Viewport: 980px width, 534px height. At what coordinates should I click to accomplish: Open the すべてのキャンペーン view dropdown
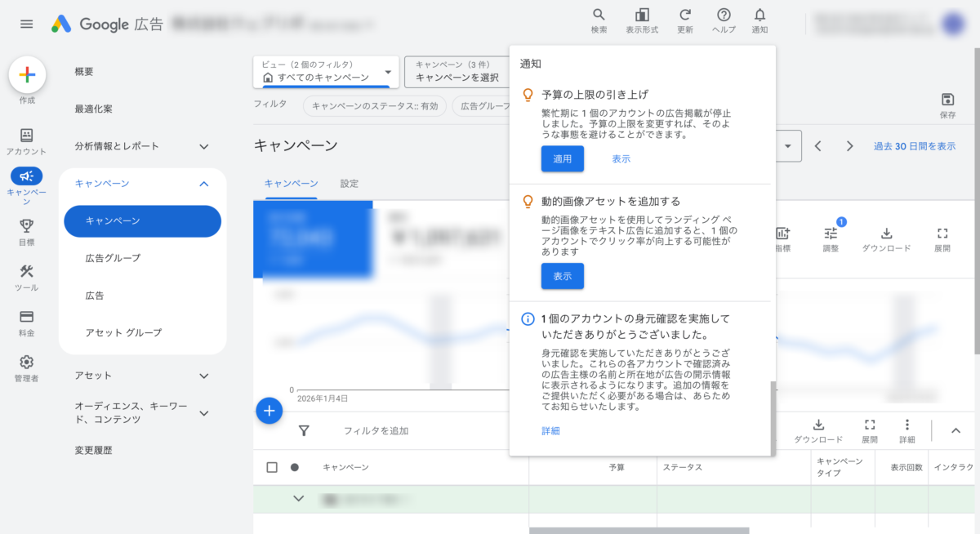point(387,72)
